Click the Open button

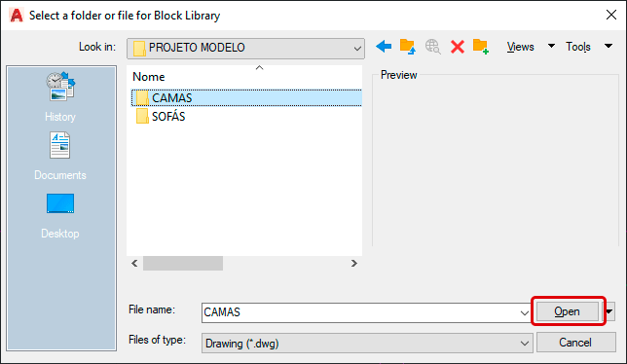[567, 311]
